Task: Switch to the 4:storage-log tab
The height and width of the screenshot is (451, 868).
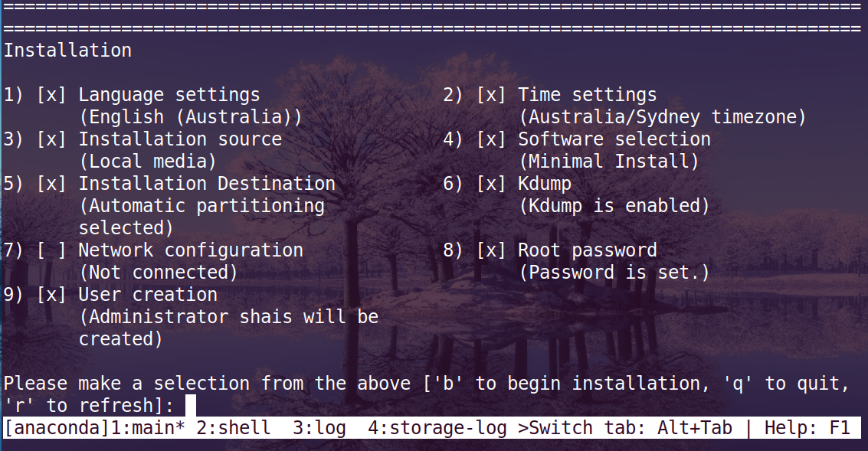Action: (437, 428)
